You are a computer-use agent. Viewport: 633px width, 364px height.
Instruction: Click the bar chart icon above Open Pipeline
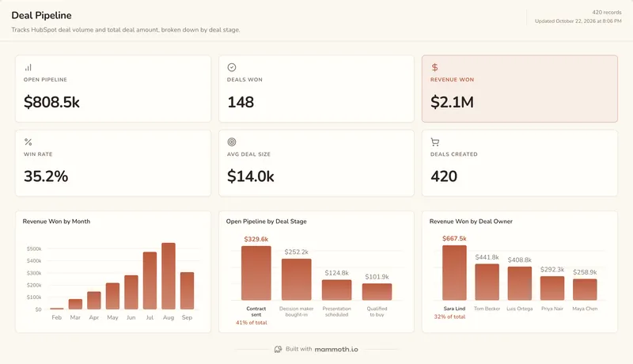(x=28, y=67)
